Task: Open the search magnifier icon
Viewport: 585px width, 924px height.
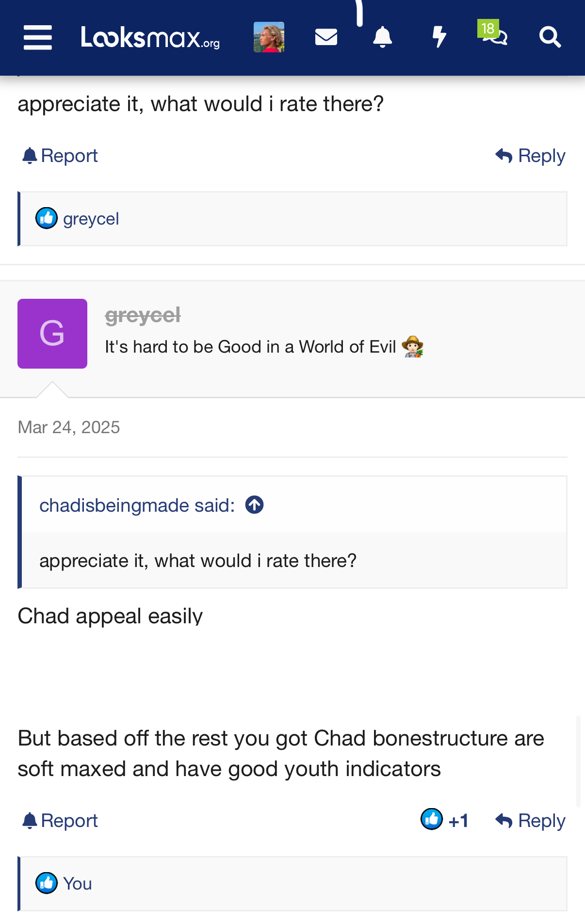Action: coord(550,37)
